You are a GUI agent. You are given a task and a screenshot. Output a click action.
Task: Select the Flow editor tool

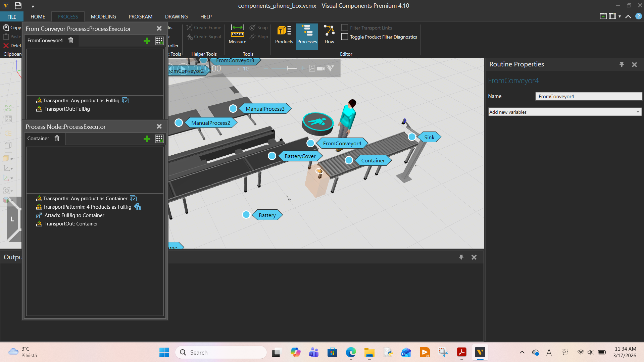coord(329,35)
